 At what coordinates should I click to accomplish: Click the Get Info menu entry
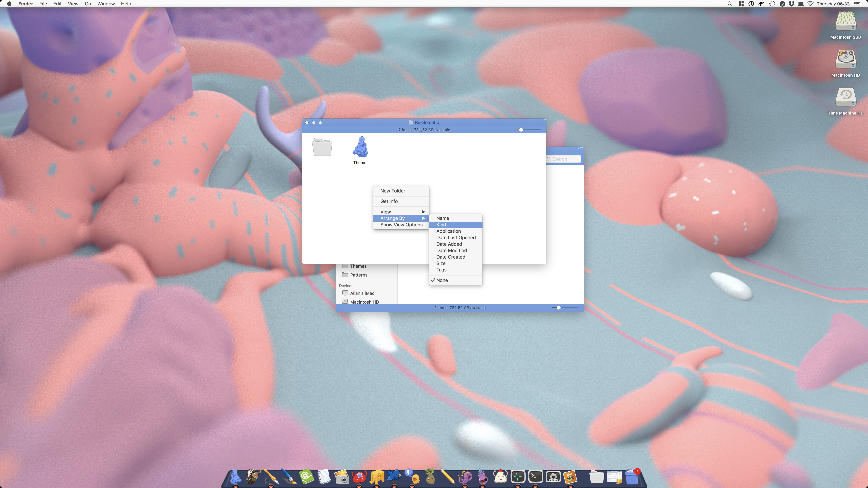(x=389, y=201)
